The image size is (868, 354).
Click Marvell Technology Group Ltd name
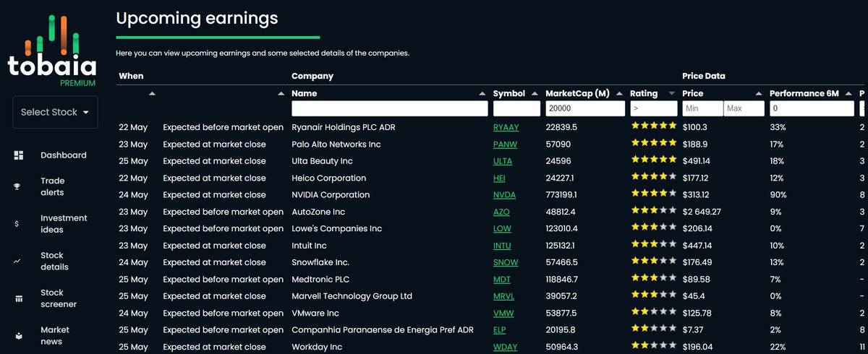[352, 296]
